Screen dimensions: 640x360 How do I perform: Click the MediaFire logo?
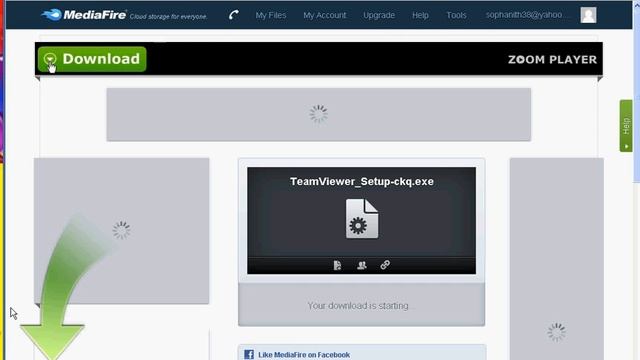coord(84,15)
